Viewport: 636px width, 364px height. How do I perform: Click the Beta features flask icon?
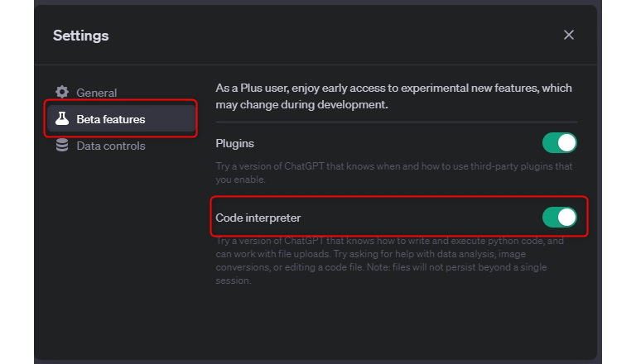(62, 119)
